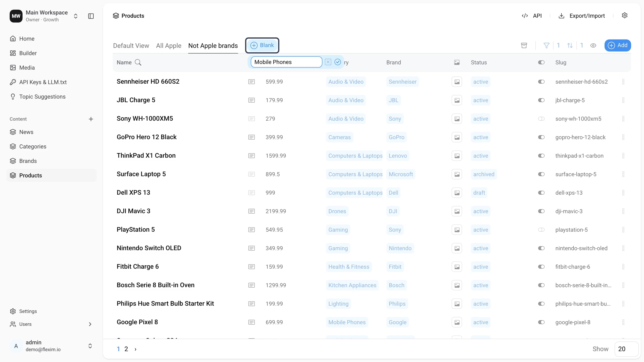Open image icon for Google Pixel 8
This screenshot has width=644, height=362.
[457, 322]
